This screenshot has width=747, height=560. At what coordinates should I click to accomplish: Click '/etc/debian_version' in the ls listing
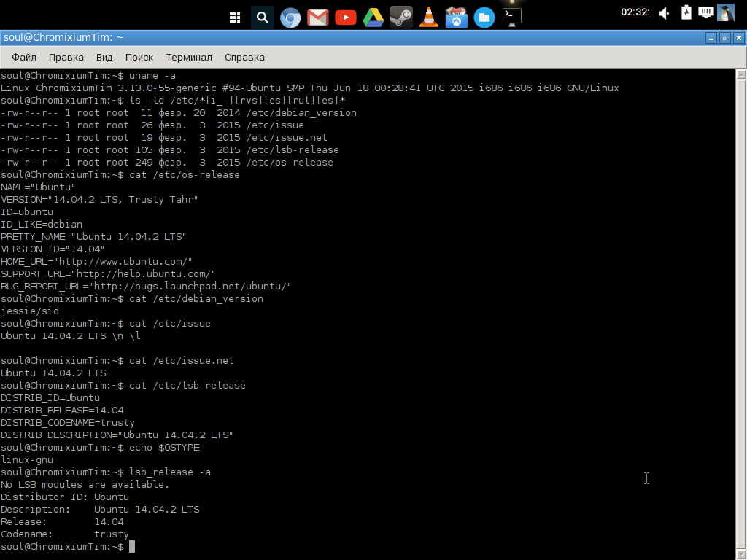coord(301,113)
